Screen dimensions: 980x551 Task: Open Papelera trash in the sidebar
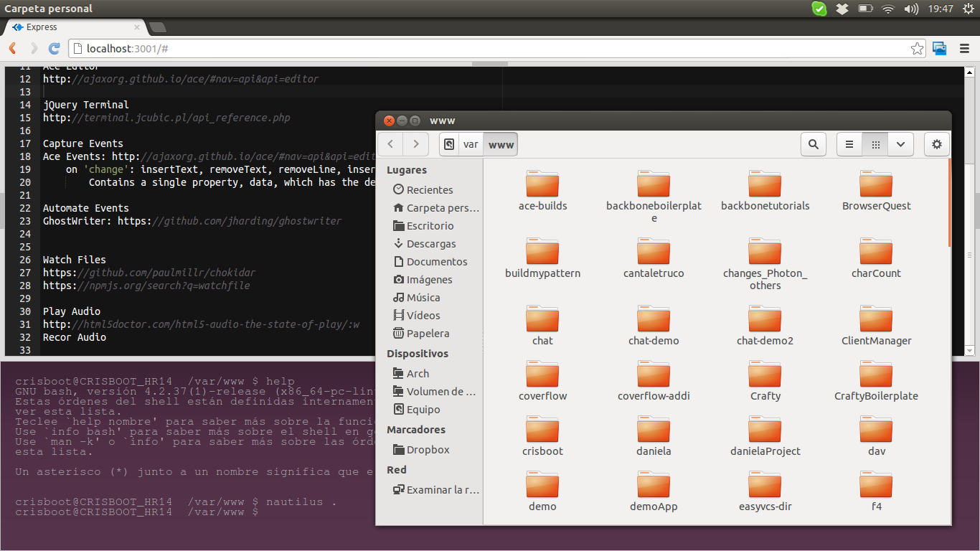(x=428, y=334)
